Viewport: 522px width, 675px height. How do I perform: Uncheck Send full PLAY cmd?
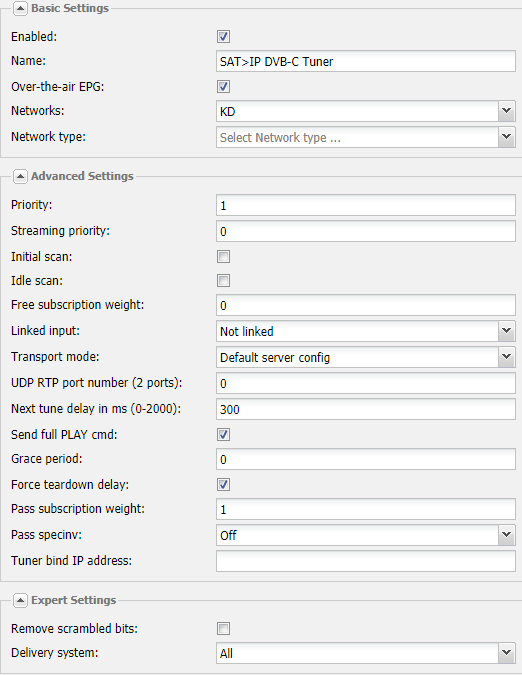pos(223,434)
